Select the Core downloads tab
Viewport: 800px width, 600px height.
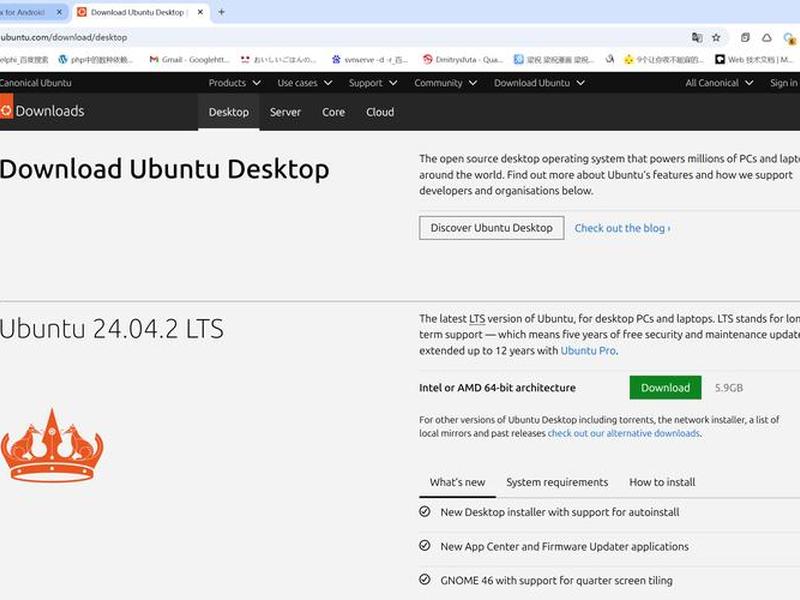pyautogui.click(x=333, y=112)
